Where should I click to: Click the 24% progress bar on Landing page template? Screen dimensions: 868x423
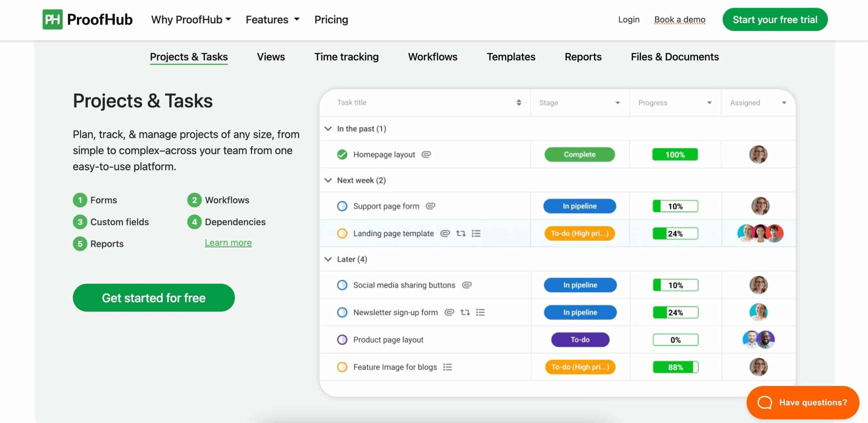coord(675,233)
